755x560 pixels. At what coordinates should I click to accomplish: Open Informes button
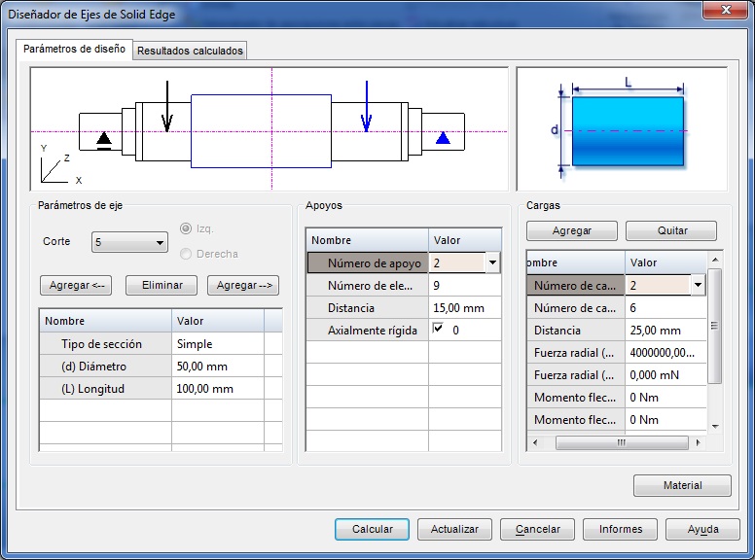tap(620, 529)
